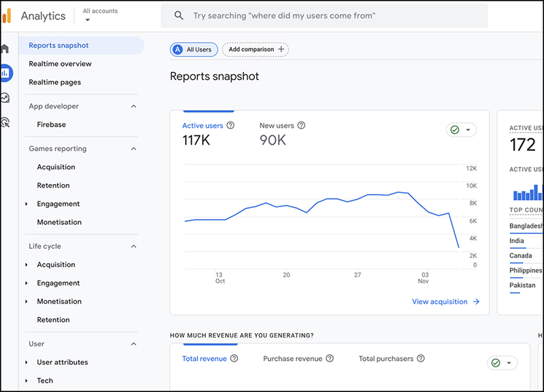Click the help icon beside New users
The height and width of the screenshot is (392, 544).
[301, 126]
